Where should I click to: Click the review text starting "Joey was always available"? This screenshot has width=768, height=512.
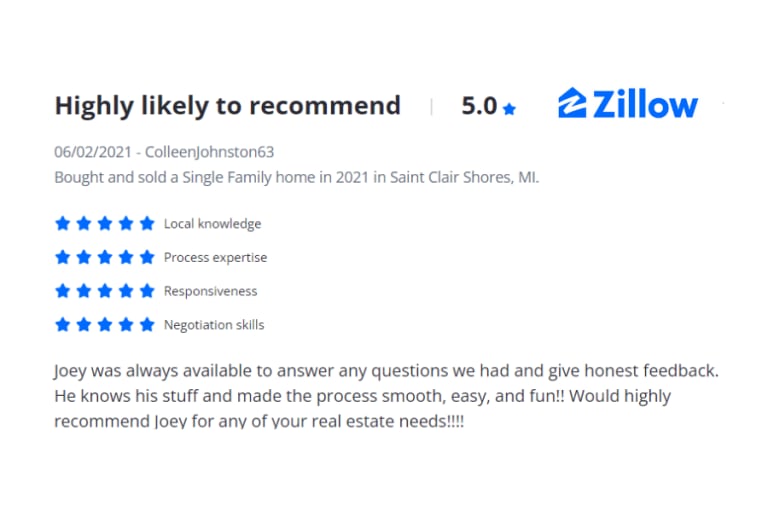[384, 396]
